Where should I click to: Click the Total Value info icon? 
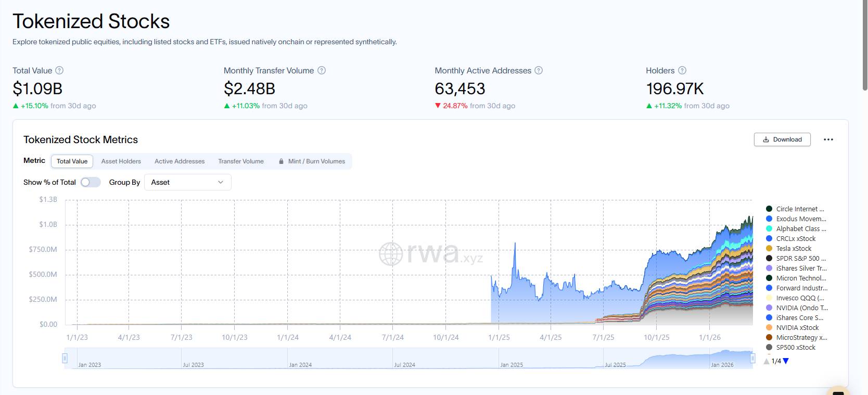click(59, 70)
